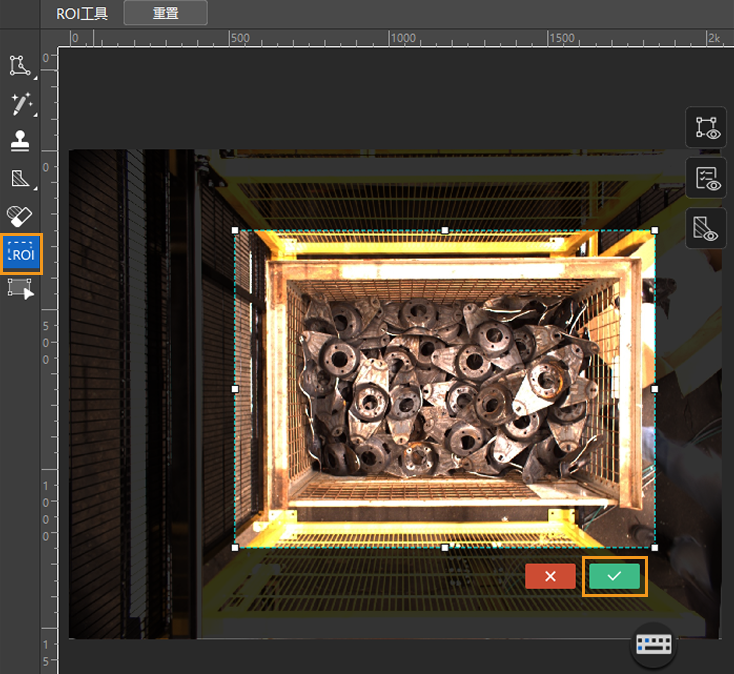Activate the magic wand smart labeling tool
Image resolution: width=734 pixels, height=674 pixels.
click(x=20, y=103)
